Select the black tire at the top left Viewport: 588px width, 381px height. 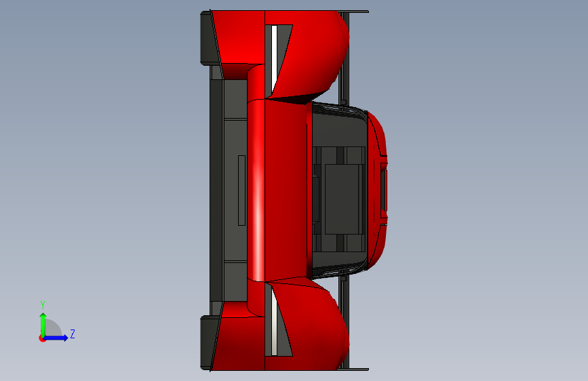point(209,37)
